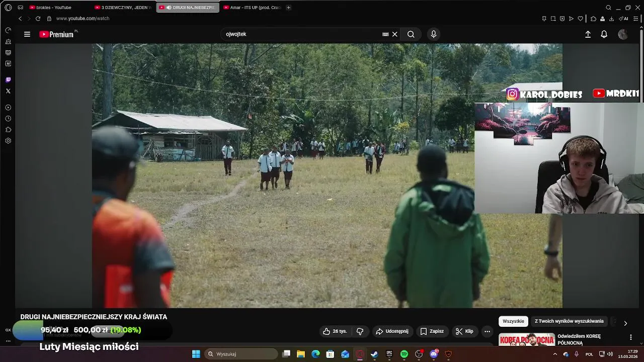The image size is (644, 362).
Task: Click the main video player frame
Action: coord(327,175)
